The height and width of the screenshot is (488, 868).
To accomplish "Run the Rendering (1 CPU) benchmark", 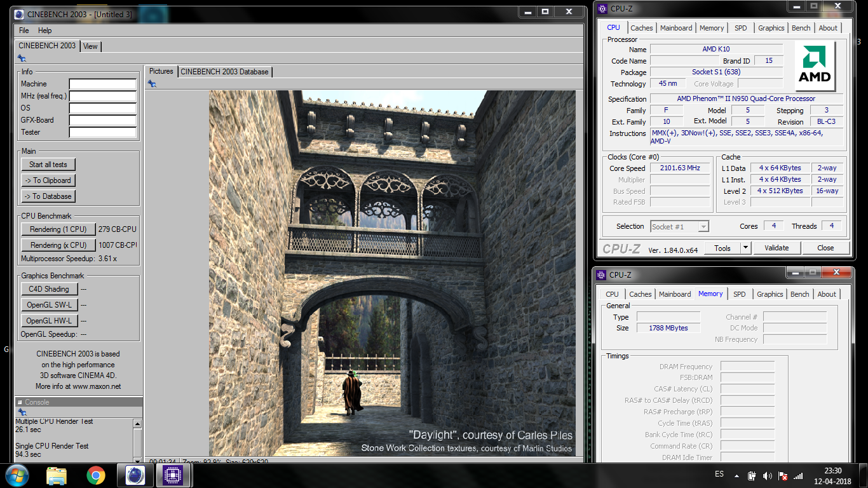I will (58, 229).
